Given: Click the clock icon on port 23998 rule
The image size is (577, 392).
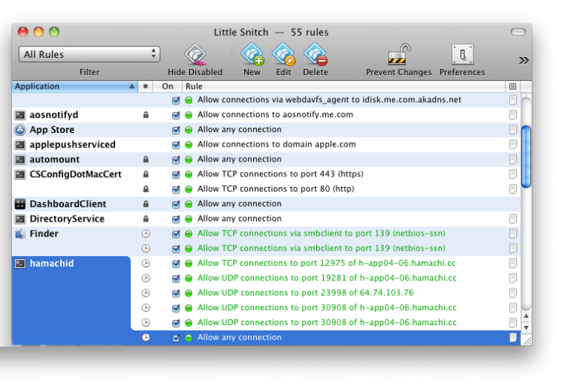Looking at the screenshot, I should click(x=146, y=293).
